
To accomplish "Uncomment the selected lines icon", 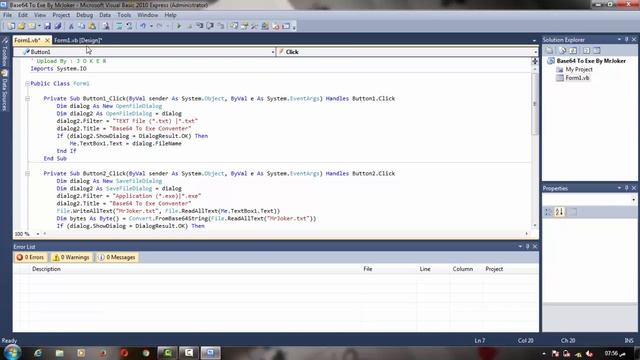I will (x=129, y=26).
